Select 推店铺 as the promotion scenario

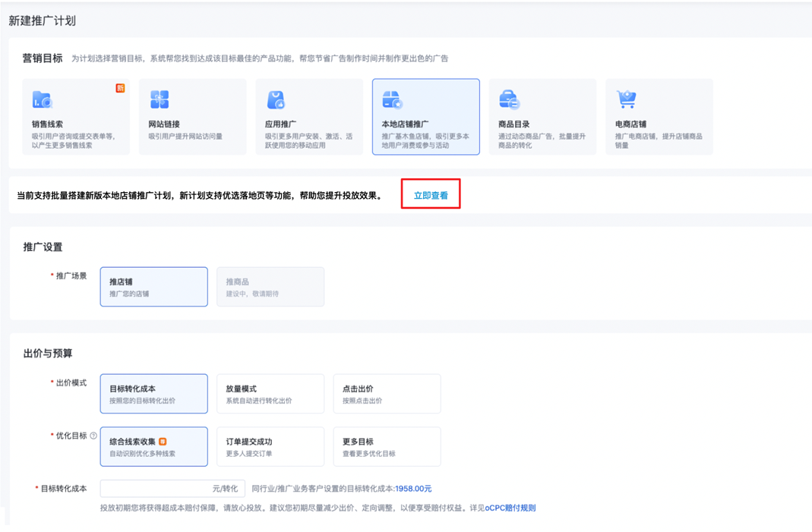[153, 287]
